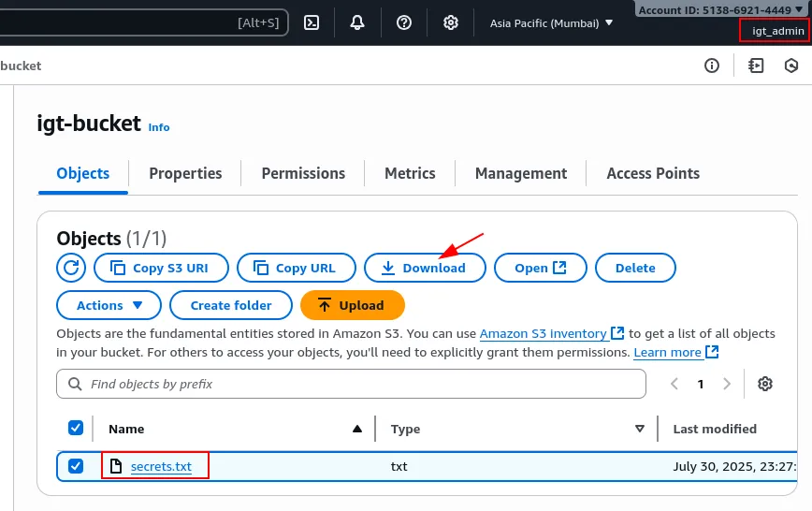812x511 pixels.
Task: Switch to the Properties tab
Action: [x=185, y=173]
